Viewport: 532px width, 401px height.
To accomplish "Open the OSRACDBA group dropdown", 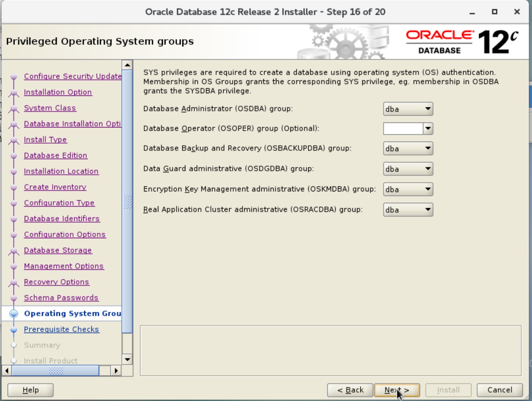I will (x=408, y=210).
